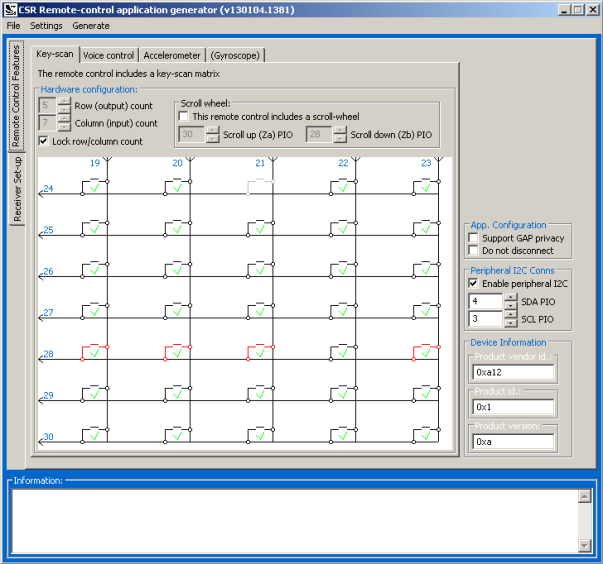Click the Product vendor id field
Screen dimensions: 603x564
pos(513,372)
